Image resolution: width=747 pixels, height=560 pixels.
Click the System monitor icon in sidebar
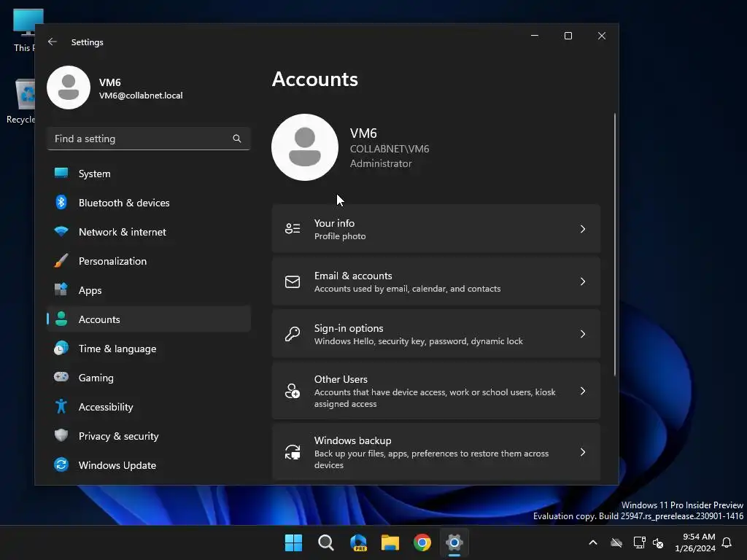61,174
